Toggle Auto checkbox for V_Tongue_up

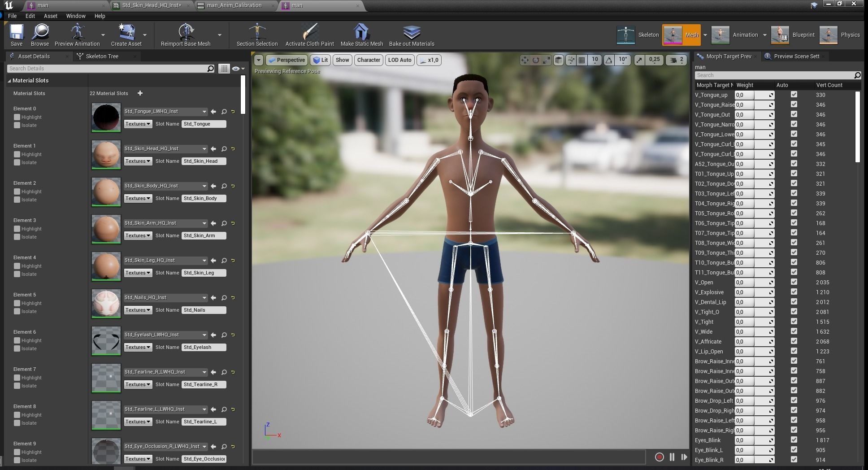(x=794, y=95)
